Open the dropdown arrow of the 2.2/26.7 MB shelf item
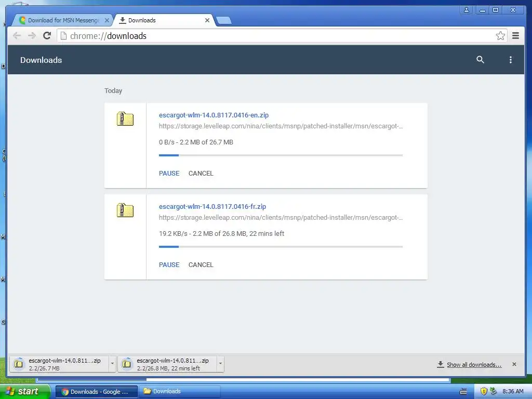 112,364
